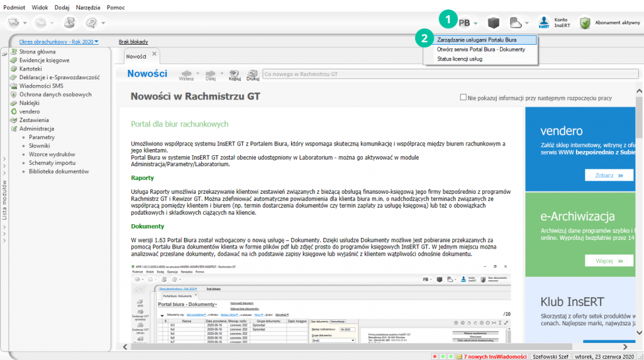Expand dropdown arrow next to Dalej
The width and height of the screenshot is (644, 360).
[222, 74]
